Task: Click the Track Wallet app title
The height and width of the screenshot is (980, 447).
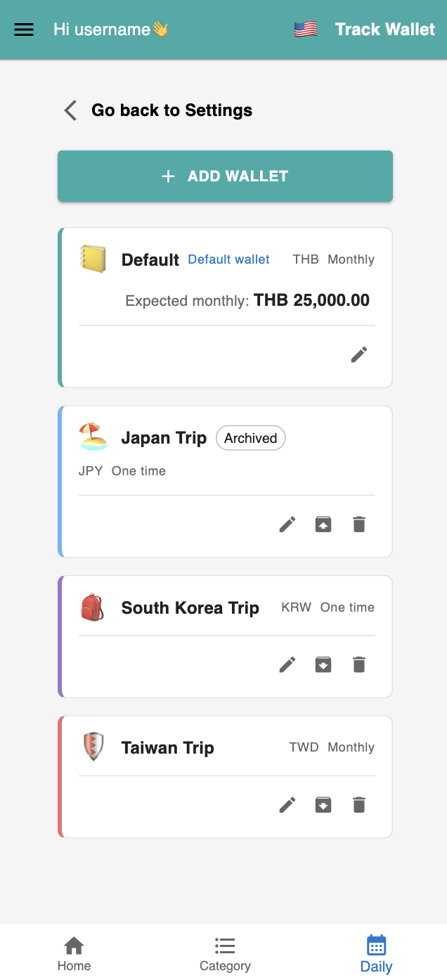Action: pos(385,30)
